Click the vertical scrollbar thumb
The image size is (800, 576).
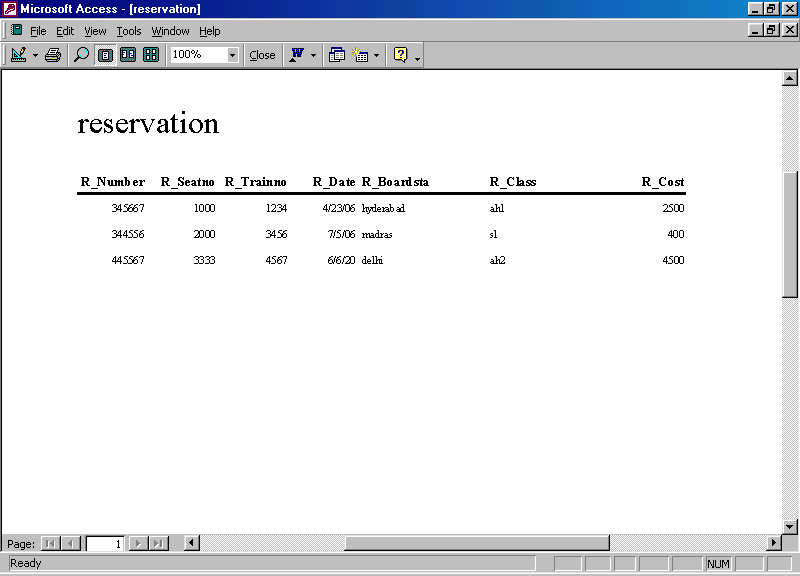pyautogui.click(x=789, y=235)
